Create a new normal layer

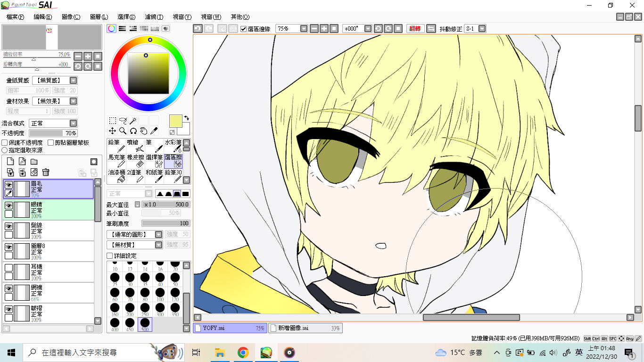(x=10, y=162)
